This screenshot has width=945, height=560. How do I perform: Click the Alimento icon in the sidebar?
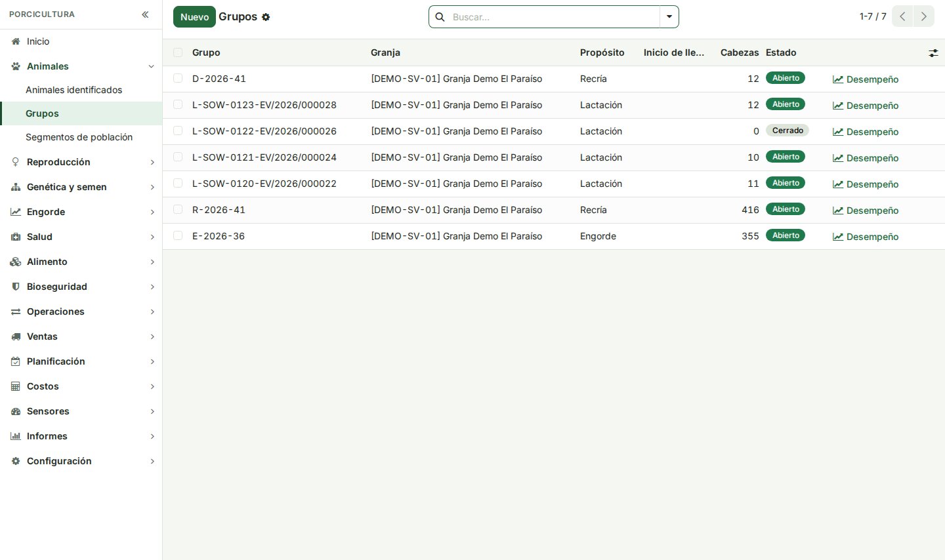16,262
